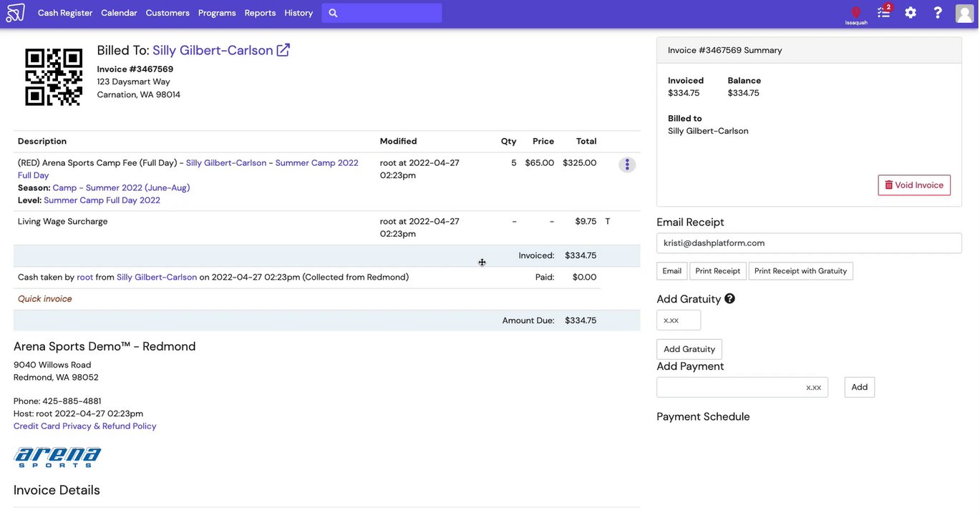Show the Add Gratuity help tooltip
The width and height of the screenshot is (980, 515).
coord(729,299)
